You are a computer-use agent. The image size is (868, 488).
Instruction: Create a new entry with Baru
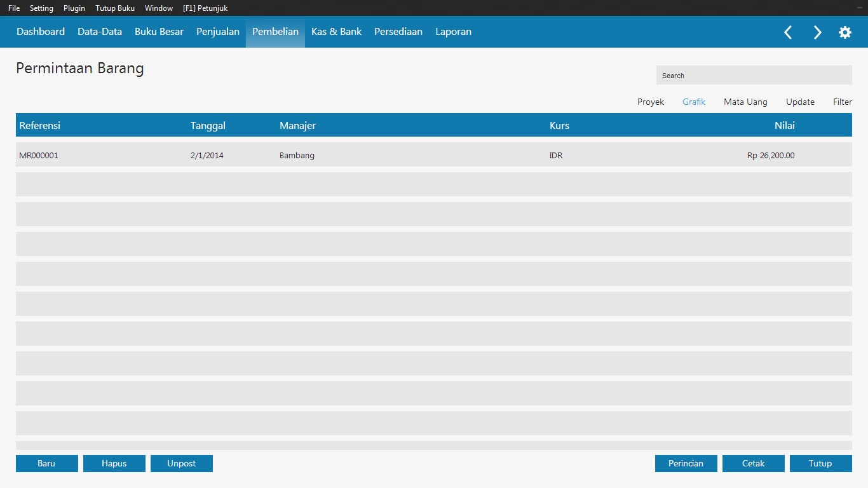tap(47, 463)
